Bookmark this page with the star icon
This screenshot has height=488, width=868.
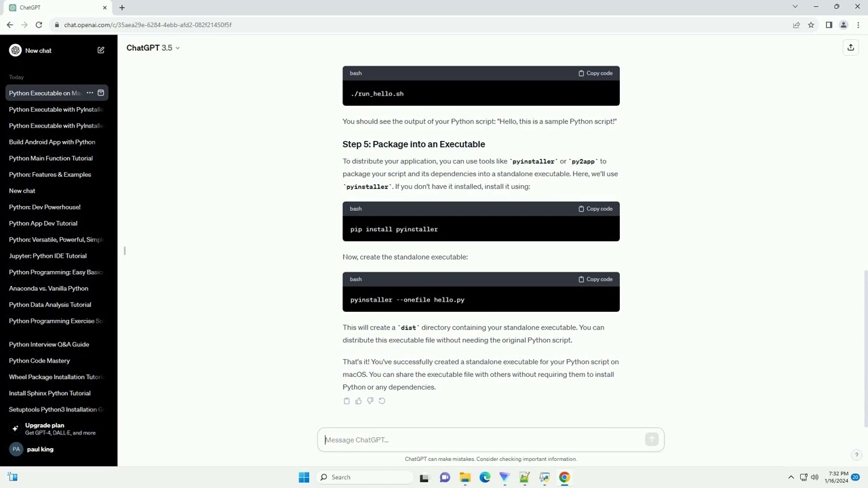click(811, 25)
